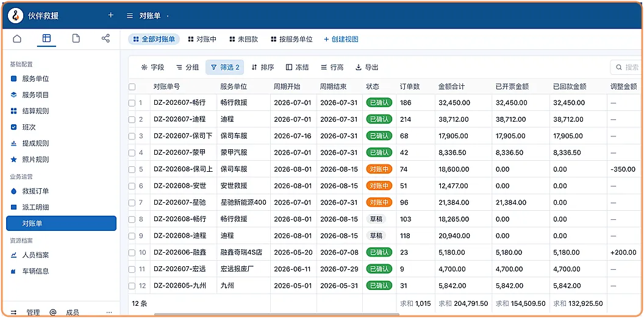
Task: Switch to 按服务单位 view tab
Action: (x=292, y=40)
